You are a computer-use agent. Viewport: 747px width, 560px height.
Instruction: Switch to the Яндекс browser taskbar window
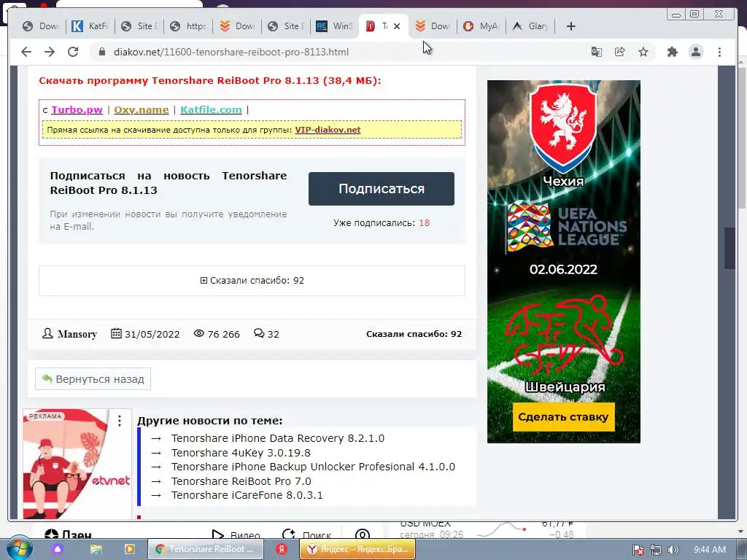[x=357, y=549]
